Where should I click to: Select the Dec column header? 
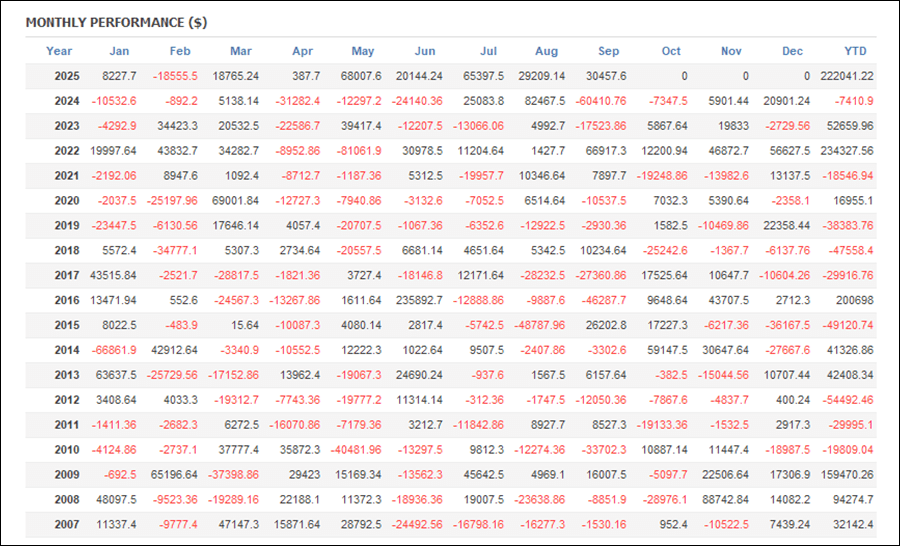click(792, 51)
